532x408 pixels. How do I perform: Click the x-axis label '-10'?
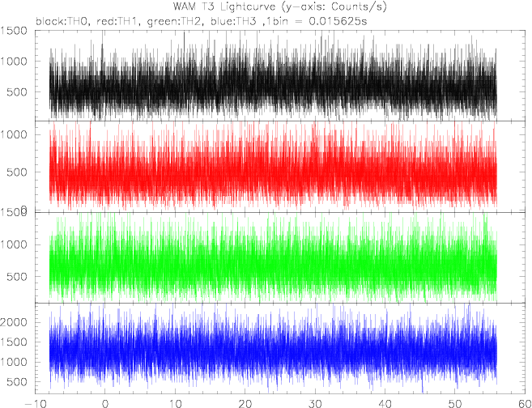point(35,404)
